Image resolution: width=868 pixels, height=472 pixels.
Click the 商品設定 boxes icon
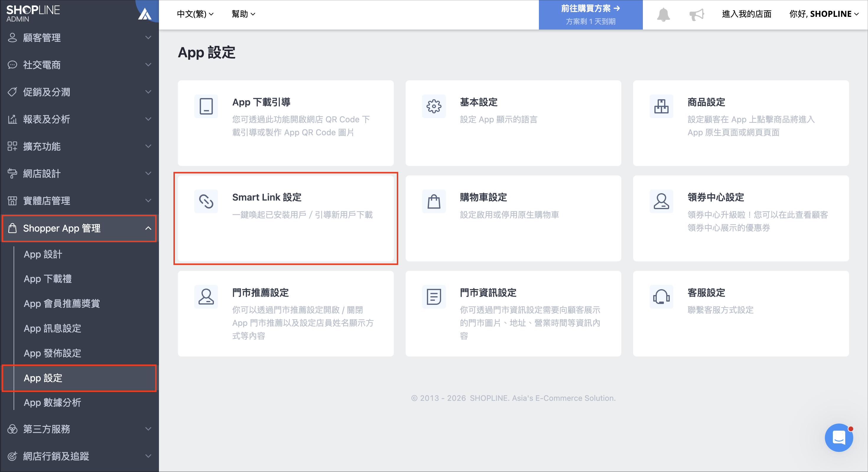pyautogui.click(x=661, y=106)
